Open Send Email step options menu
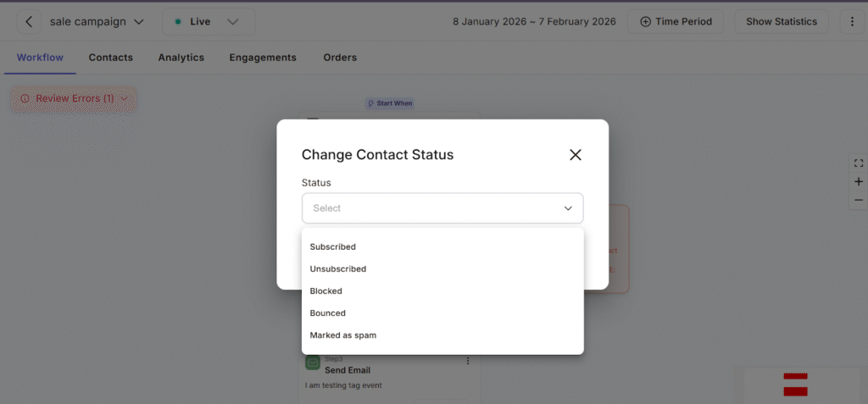 (x=468, y=362)
